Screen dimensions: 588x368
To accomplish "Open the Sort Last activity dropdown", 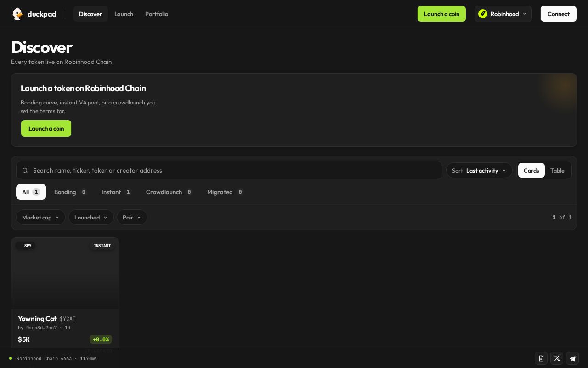I will click(x=479, y=170).
